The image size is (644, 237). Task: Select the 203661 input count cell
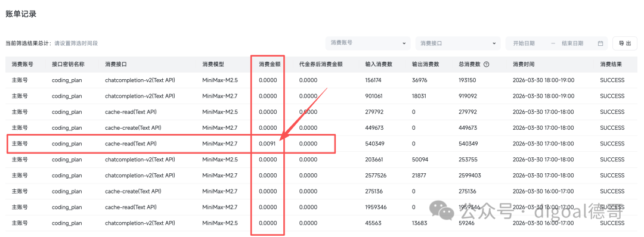tap(374, 160)
